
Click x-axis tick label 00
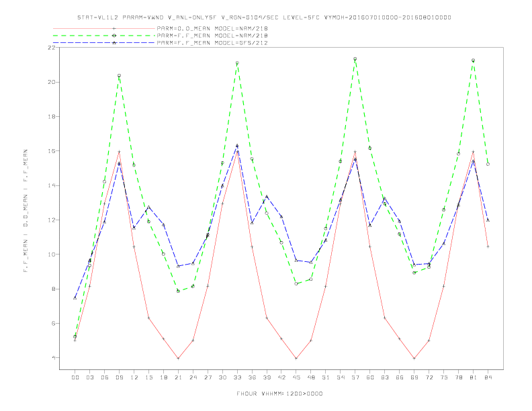click(75, 377)
